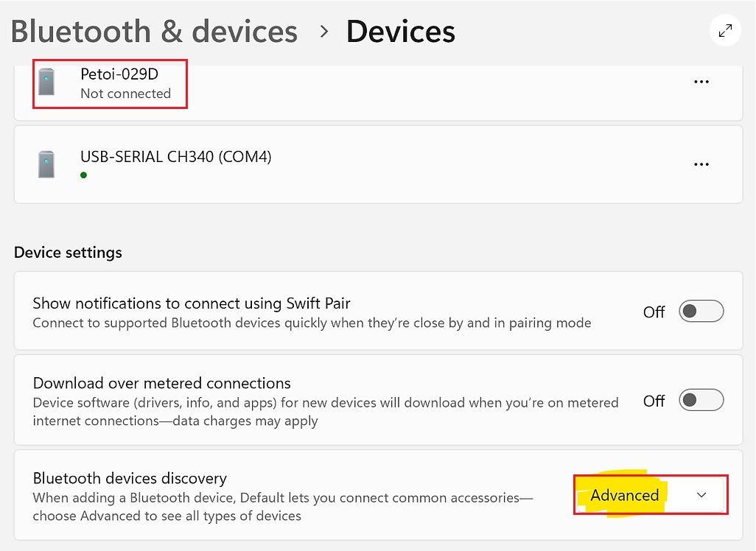This screenshot has width=756, height=551.
Task: Click the dropdown chevron next to Advanced
Action: point(701,495)
